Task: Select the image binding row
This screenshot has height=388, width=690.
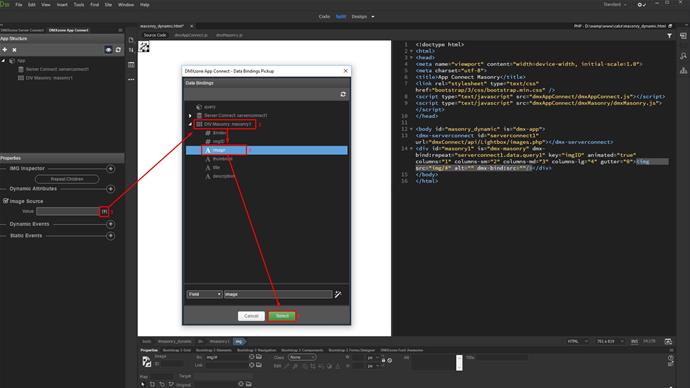Action: [x=267, y=150]
